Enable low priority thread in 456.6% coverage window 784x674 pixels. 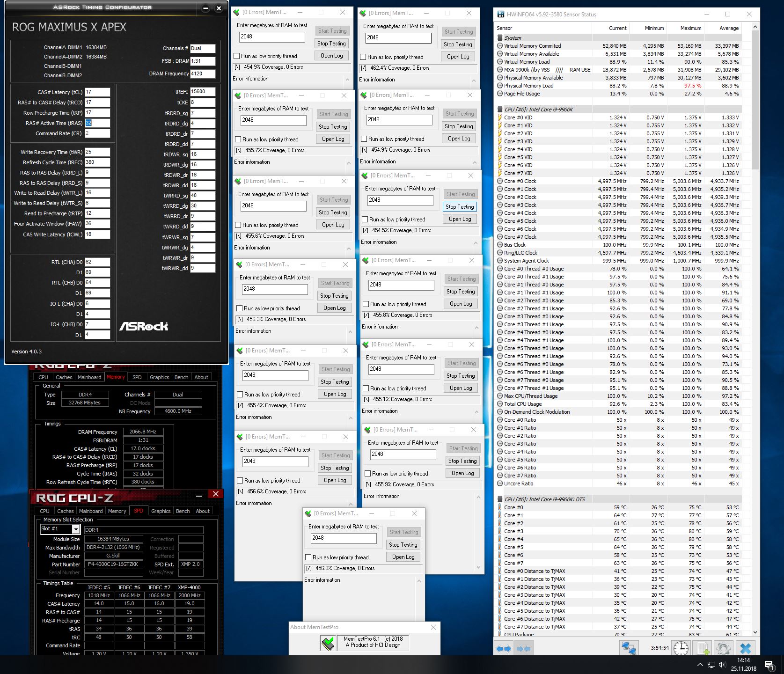point(240,481)
